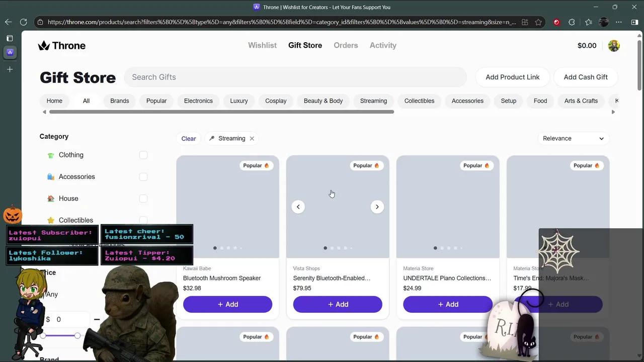Screen dimensions: 644x362
Task: Open the user profile avatar
Action: pos(614,46)
